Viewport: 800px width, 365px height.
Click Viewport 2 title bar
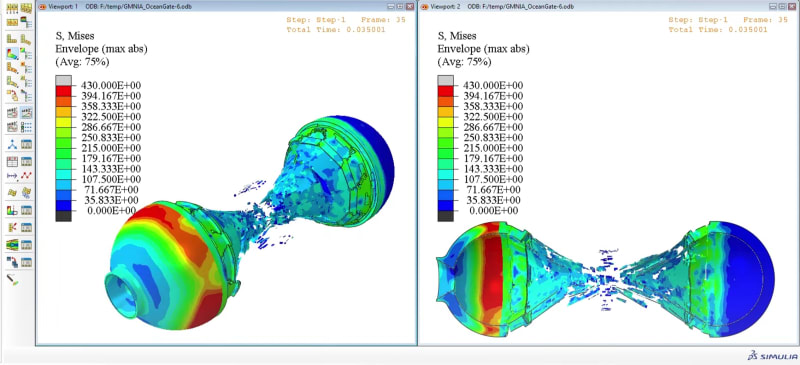pyautogui.click(x=608, y=7)
